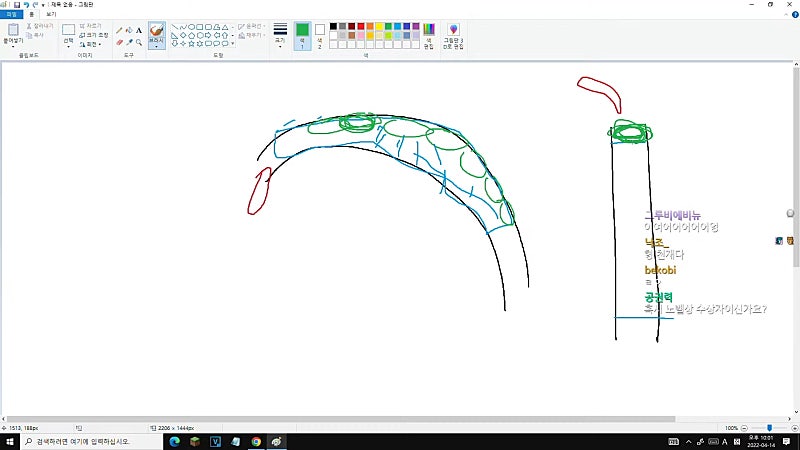The width and height of the screenshot is (800, 450).
Task: Open the Edit colors button
Action: click(429, 36)
